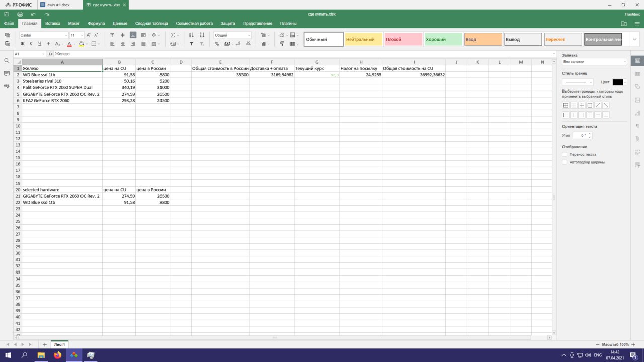Justify cell text

143,44
